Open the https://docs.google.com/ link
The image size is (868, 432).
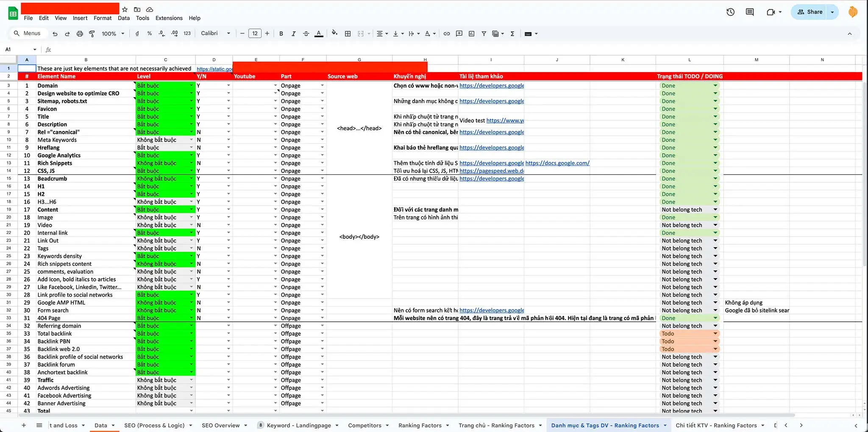click(557, 163)
